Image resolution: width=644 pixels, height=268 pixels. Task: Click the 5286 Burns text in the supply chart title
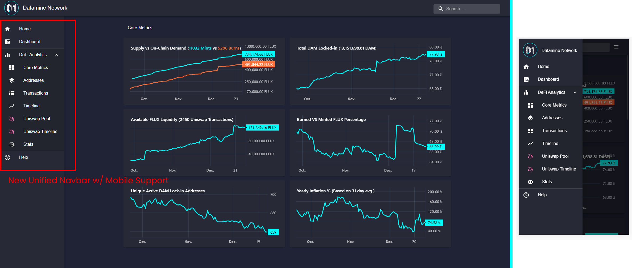click(x=229, y=48)
